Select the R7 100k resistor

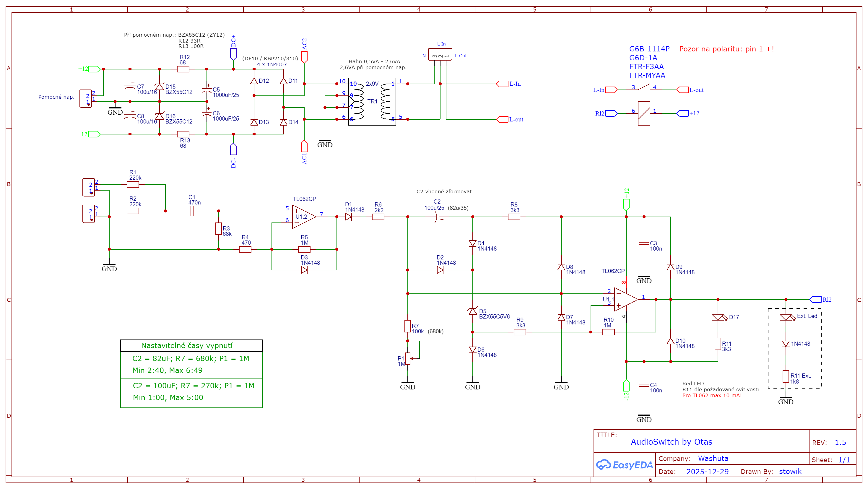click(408, 326)
